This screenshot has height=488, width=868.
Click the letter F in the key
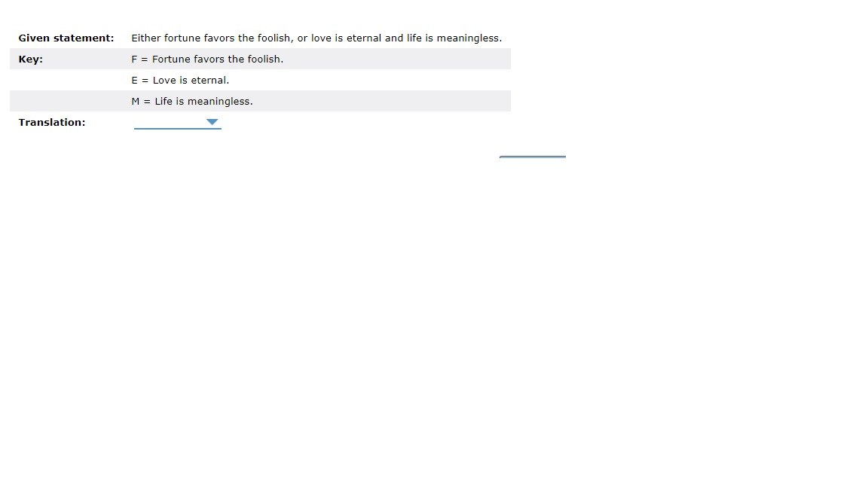(x=134, y=59)
